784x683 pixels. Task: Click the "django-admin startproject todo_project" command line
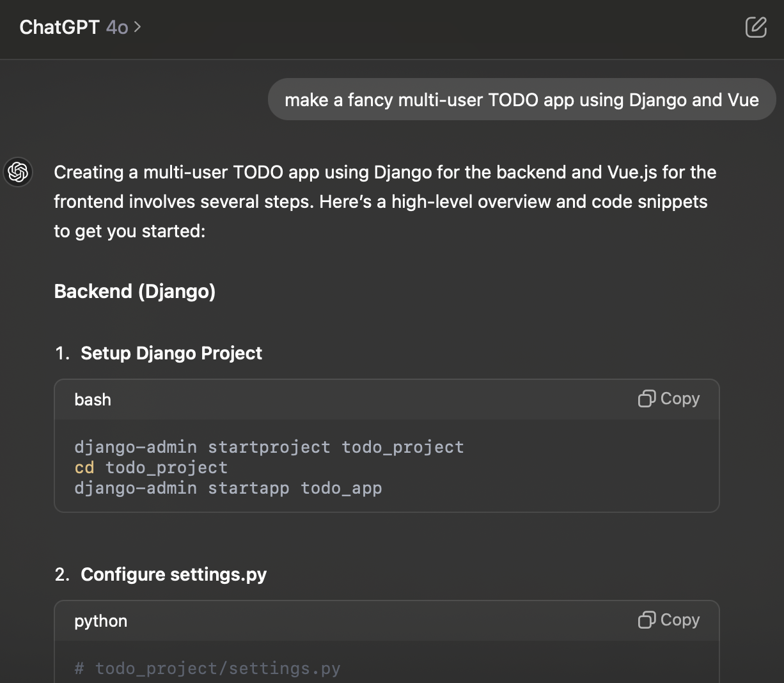[x=269, y=447]
